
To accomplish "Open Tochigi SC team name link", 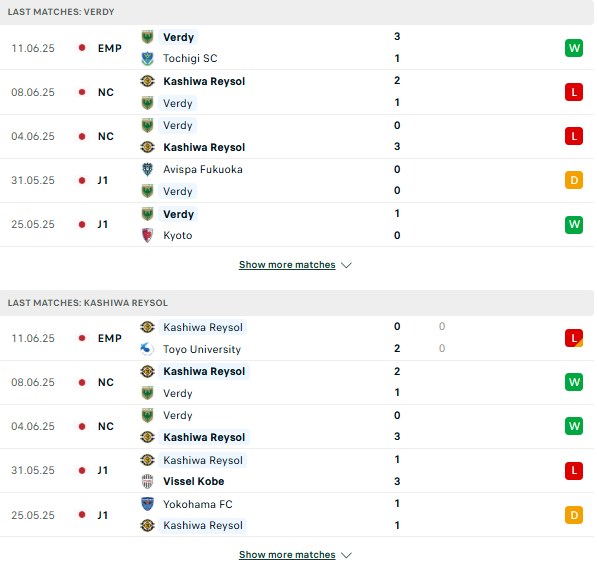I will coord(190,58).
